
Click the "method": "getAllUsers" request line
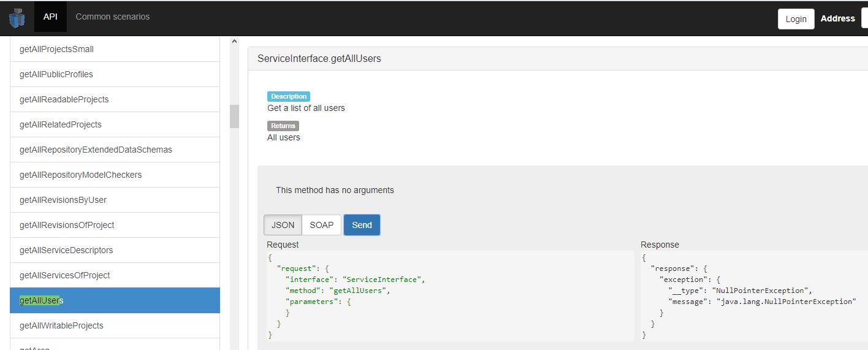point(338,291)
